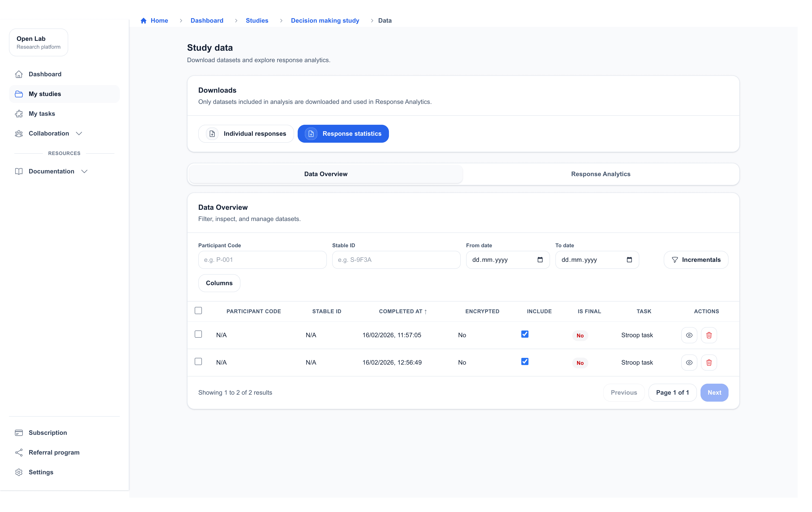The width and height of the screenshot is (812, 512).
Task: Switch to the Response Analytics tab
Action: 600,174
